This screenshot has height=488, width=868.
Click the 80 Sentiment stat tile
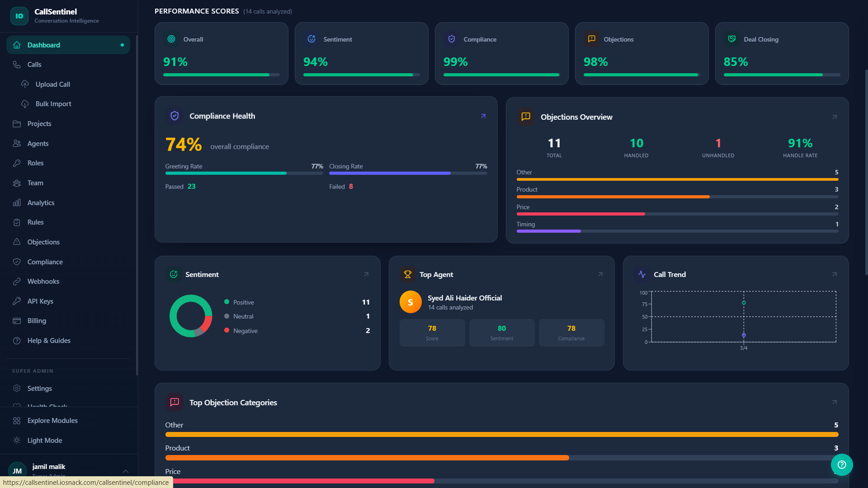pyautogui.click(x=502, y=333)
